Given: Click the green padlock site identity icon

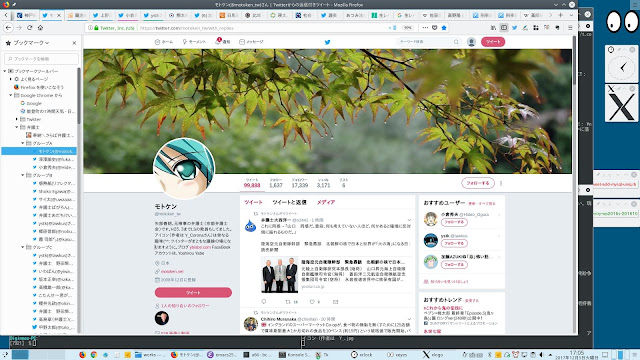Looking at the screenshot, I should tap(96, 28).
